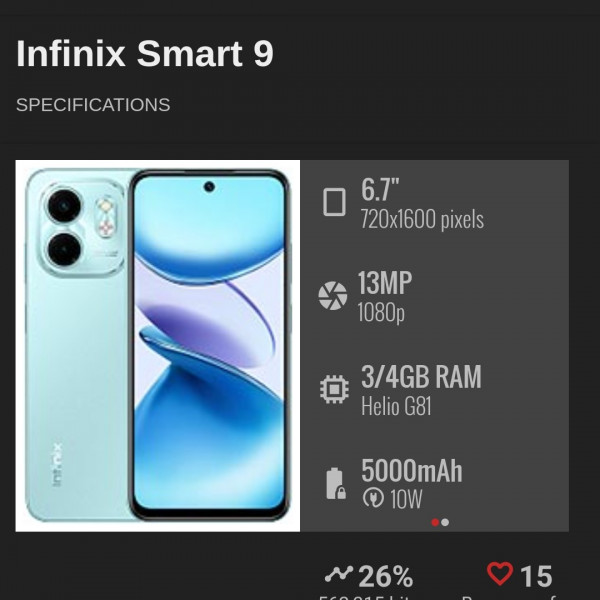Click the Infinix Smart 9 title
The width and height of the screenshot is (600, 600).
145,54
